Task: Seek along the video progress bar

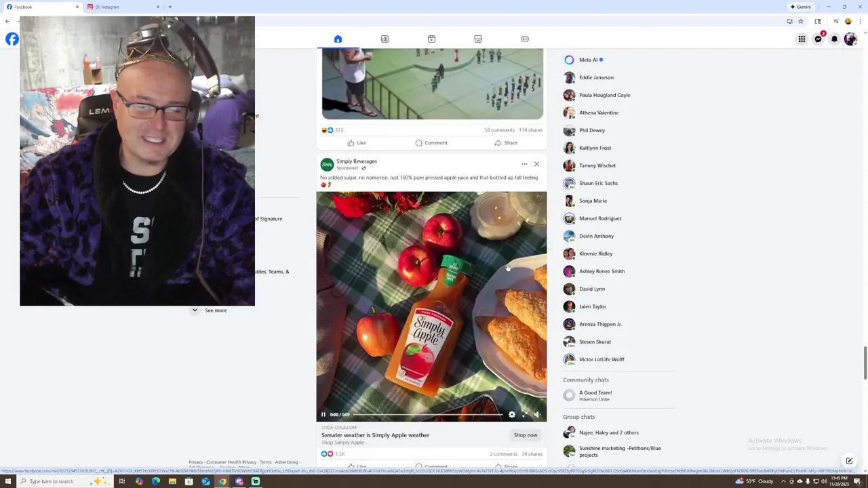Action: point(428,414)
